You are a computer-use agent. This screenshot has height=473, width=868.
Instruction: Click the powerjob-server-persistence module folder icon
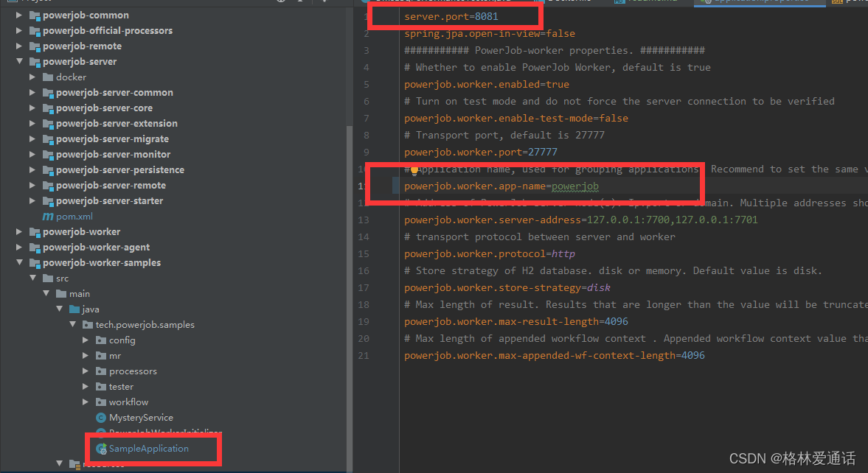click(48, 170)
